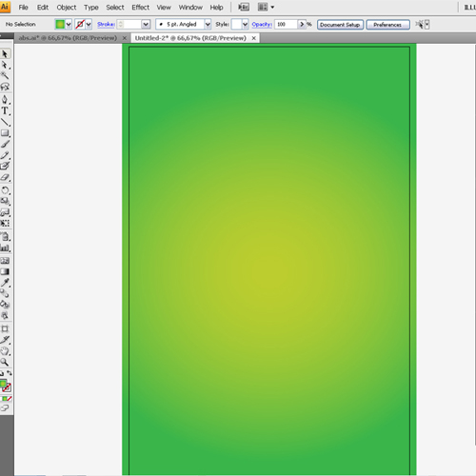Expand the stroke weight dropdown

tap(146, 24)
